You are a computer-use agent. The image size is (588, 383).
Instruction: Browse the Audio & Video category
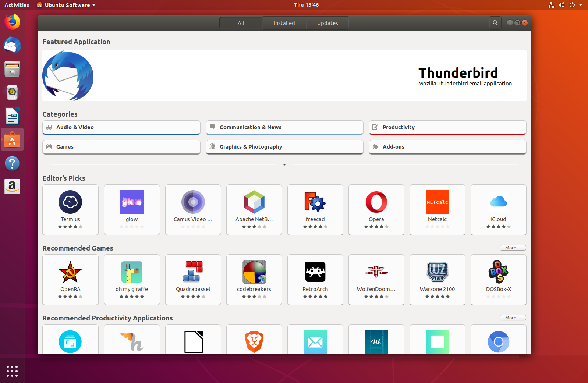[x=121, y=127]
